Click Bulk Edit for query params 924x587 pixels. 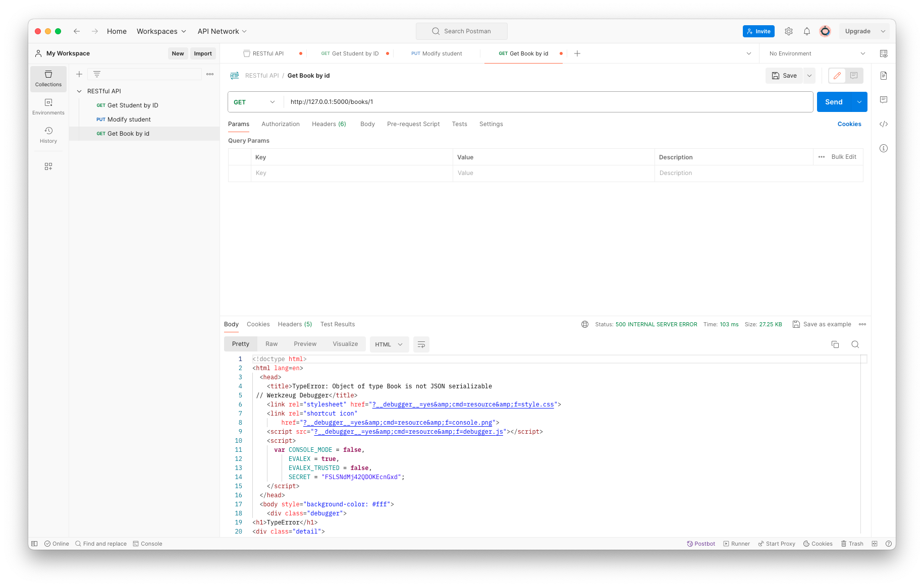pyautogui.click(x=844, y=157)
